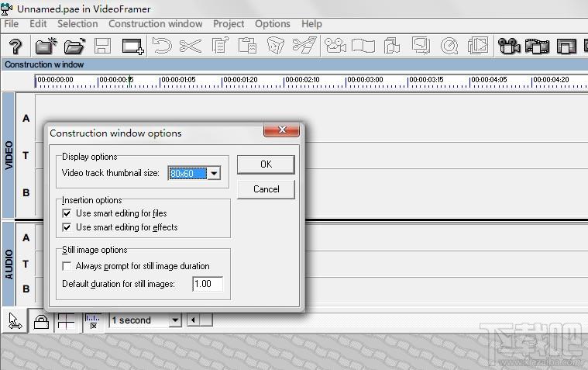Click the ruler with X marker icon

(93, 322)
